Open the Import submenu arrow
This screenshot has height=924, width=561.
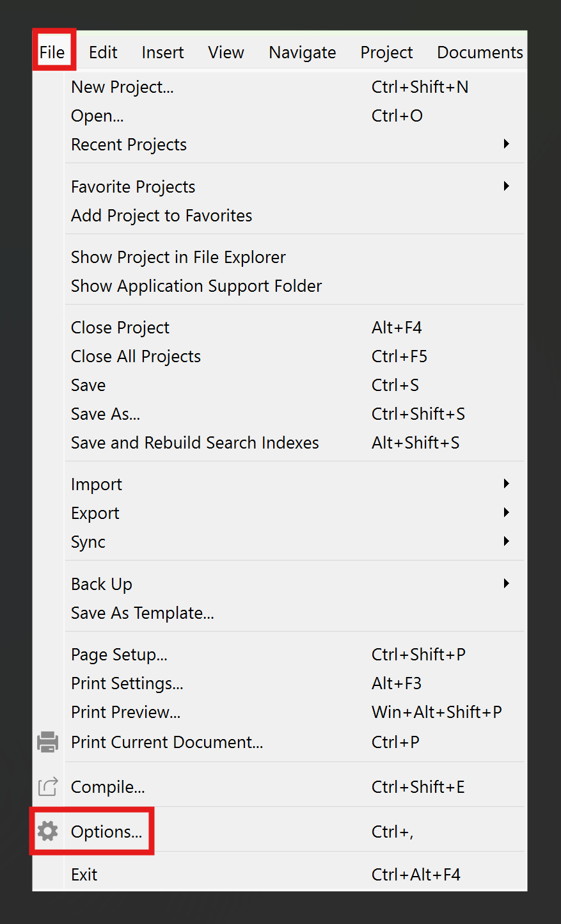pos(506,484)
